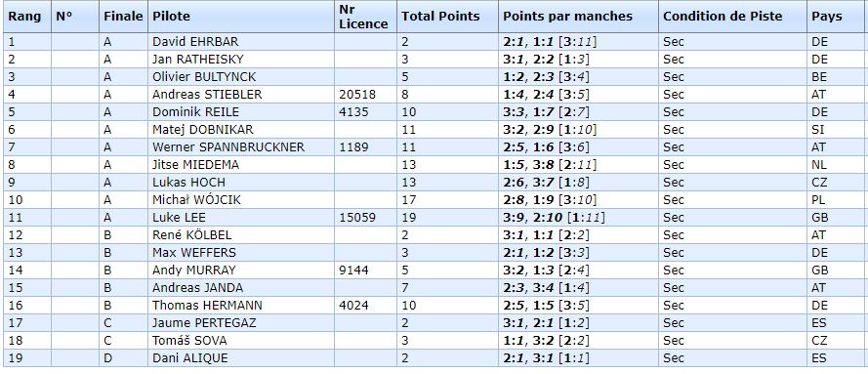Image resolution: width=868 pixels, height=374 pixels.
Task: Click Werner SPANNBRUCKNER in the pilot list
Action: click(x=228, y=147)
